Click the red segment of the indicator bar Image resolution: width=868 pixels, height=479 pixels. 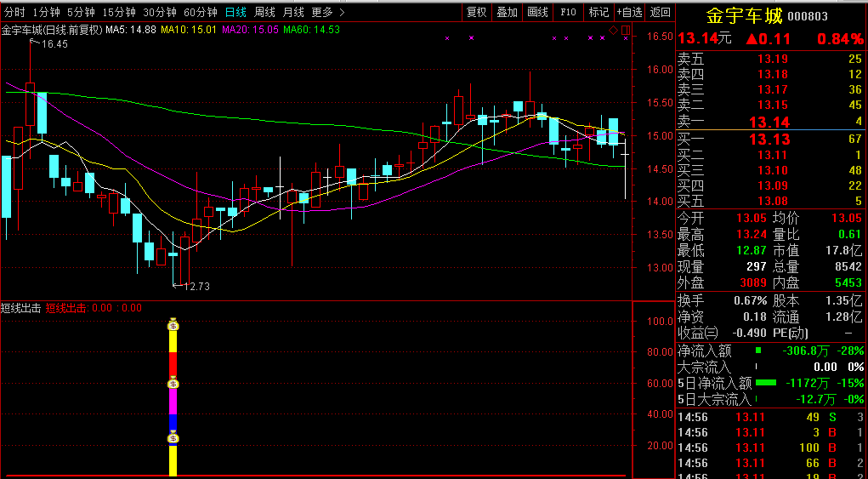(x=173, y=363)
